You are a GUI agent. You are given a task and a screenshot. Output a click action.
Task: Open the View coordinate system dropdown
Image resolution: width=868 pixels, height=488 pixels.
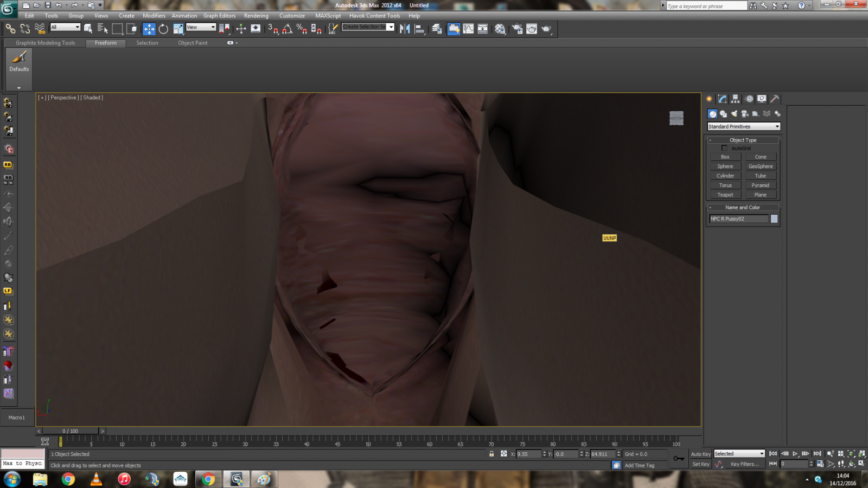(x=201, y=27)
